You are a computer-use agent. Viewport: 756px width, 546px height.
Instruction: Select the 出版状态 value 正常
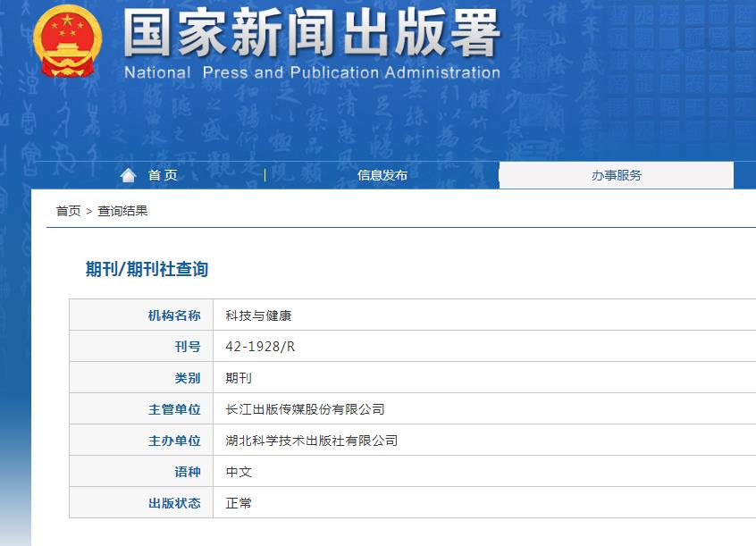[239, 502]
